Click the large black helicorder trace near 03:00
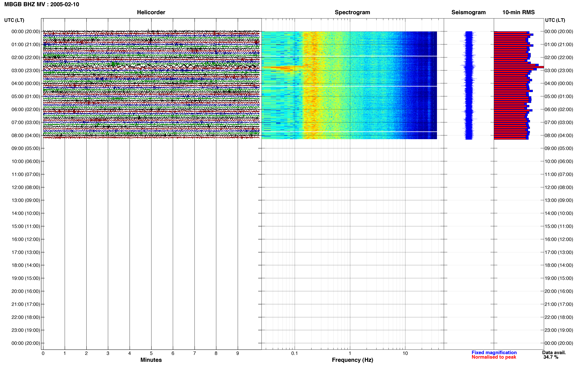This screenshot has height=368, width=588. click(151, 66)
